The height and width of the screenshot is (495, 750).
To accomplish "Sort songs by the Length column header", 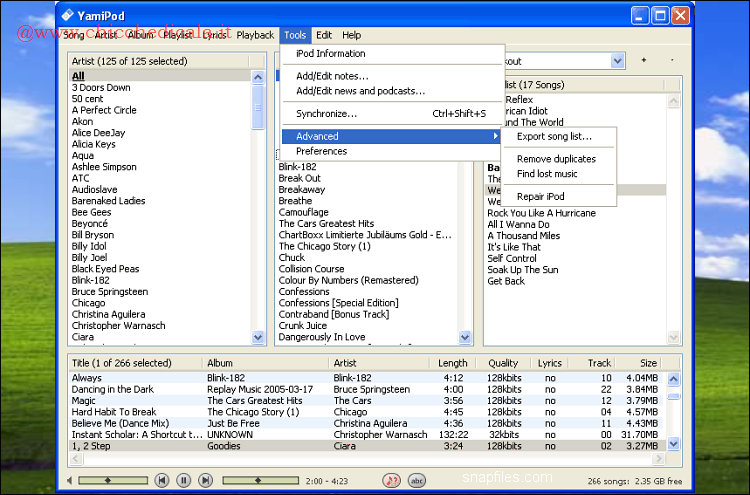I will (x=452, y=363).
